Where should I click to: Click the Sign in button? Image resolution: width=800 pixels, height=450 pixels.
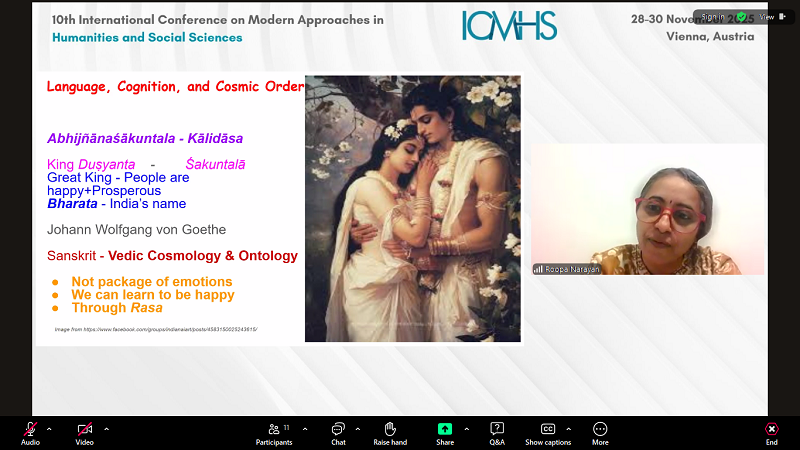715,17
